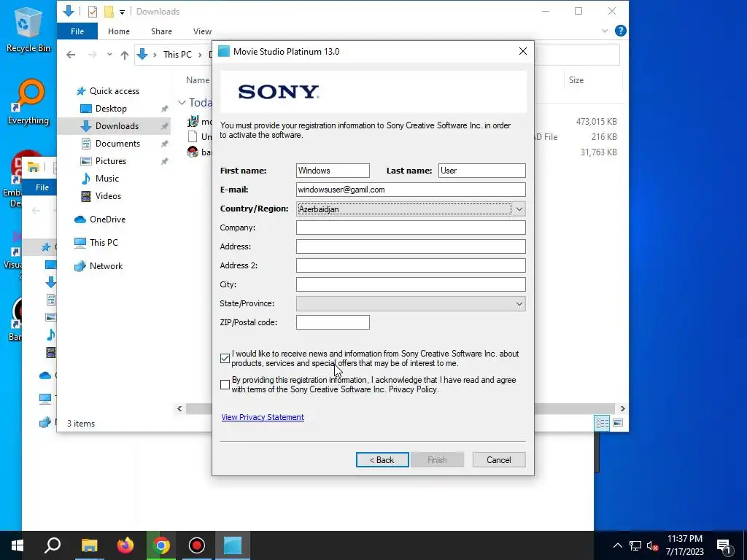Open taskbar search magnifier
Image resolution: width=747 pixels, height=560 pixels.
[x=53, y=545]
